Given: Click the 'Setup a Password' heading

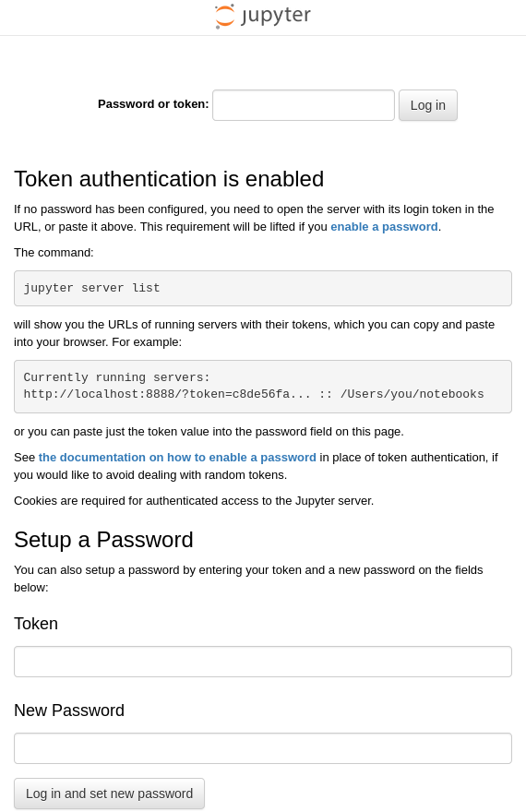Looking at the screenshot, I should (103, 540).
